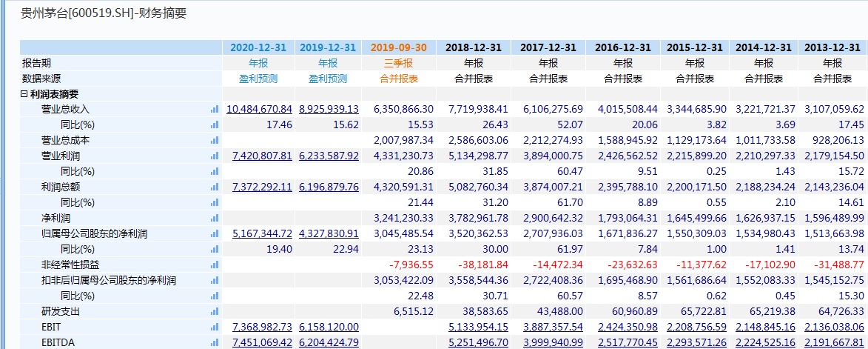Open EBITDA link 2,191,667.81
The width and height of the screenshot is (868, 349).
click(x=835, y=344)
